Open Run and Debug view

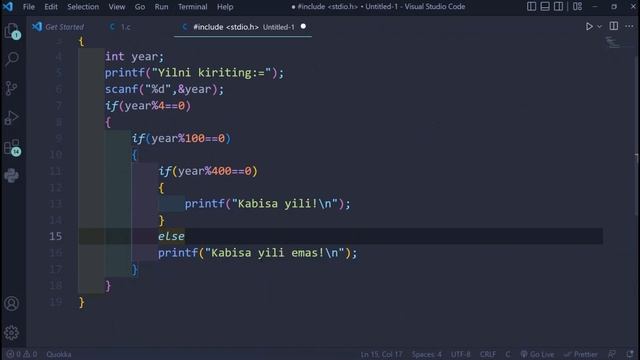[x=12, y=118]
